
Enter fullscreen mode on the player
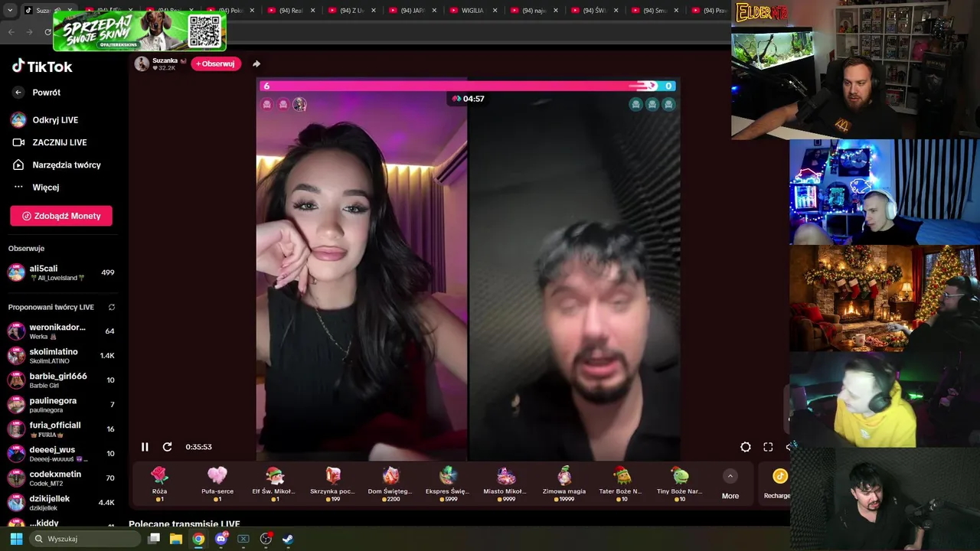click(x=768, y=447)
